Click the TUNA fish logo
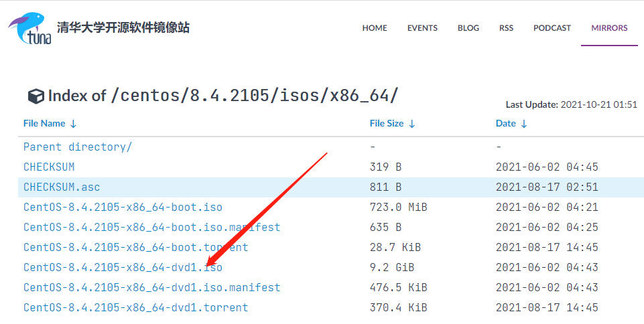 [30, 28]
